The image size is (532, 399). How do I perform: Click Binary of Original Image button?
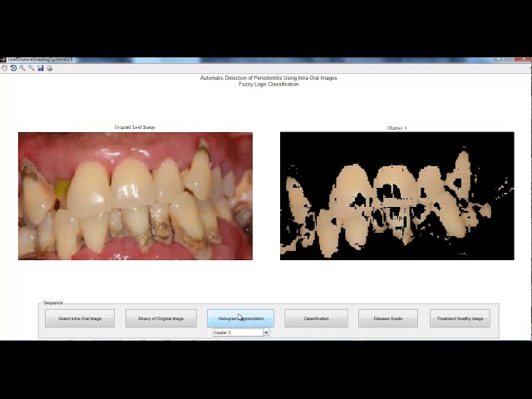[x=161, y=318]
